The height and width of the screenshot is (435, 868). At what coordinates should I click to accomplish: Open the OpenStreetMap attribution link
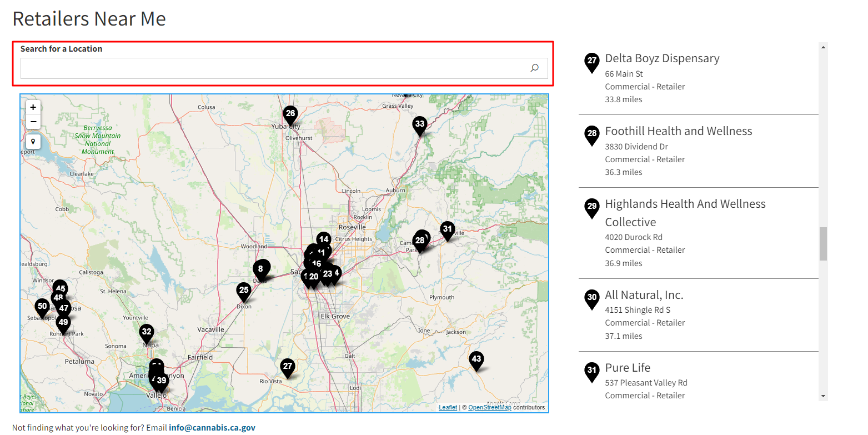(489, 407)
